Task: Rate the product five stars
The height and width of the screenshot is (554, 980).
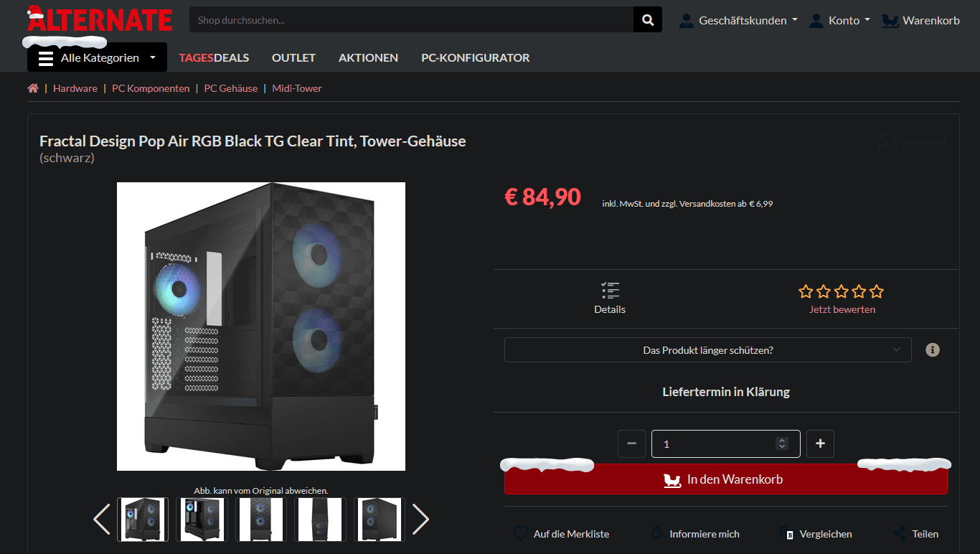Action: click(876, 291)
